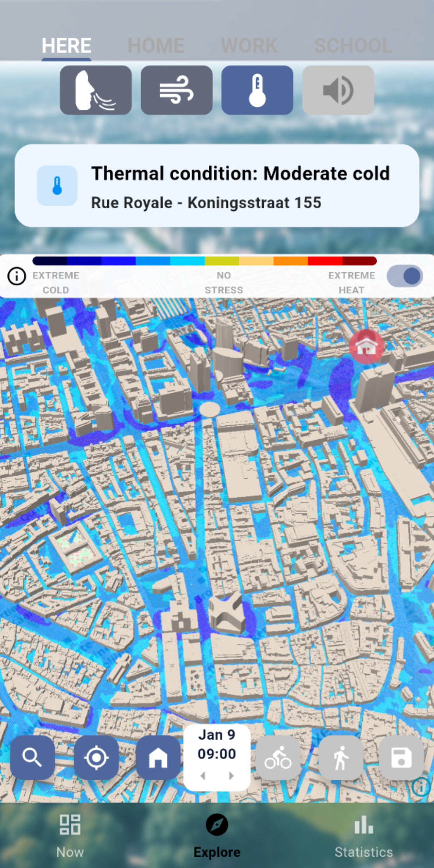434x868 pixels.
Task: Select the noise speaker layer icon
Action: click(x=338, y=90)
